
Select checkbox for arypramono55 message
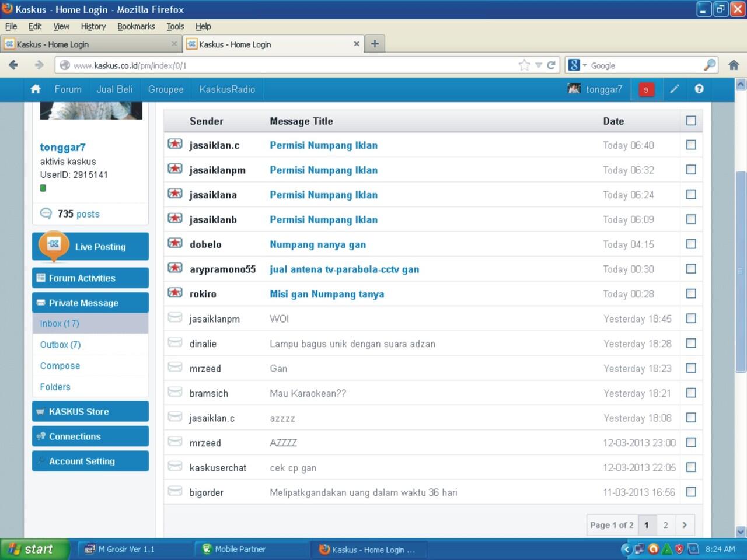pos(691,269)
